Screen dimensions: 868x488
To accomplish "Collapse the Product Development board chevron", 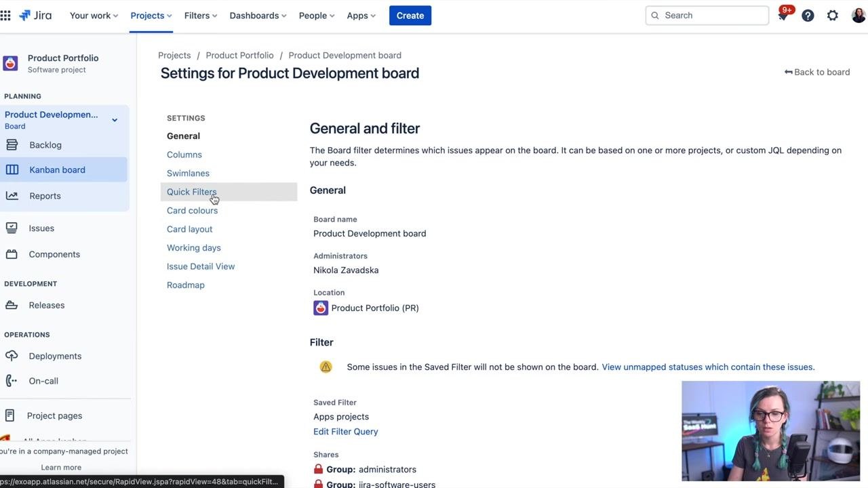I will tap(115, 120).
